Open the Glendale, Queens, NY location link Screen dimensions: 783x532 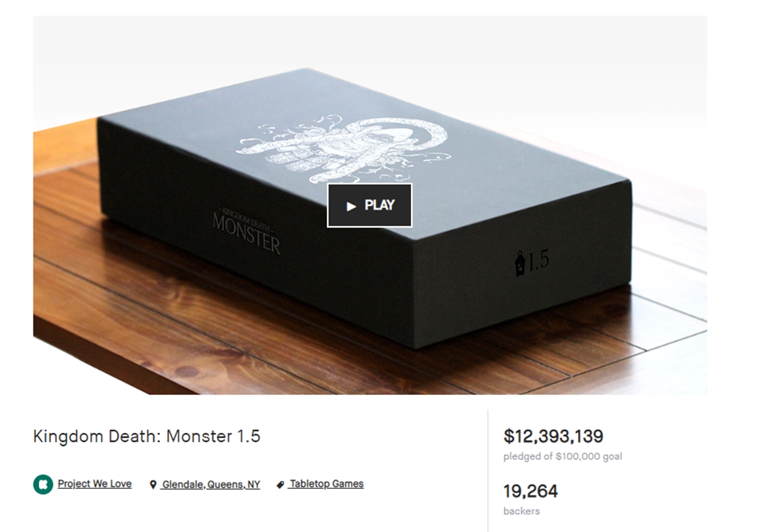pos(211,484)
